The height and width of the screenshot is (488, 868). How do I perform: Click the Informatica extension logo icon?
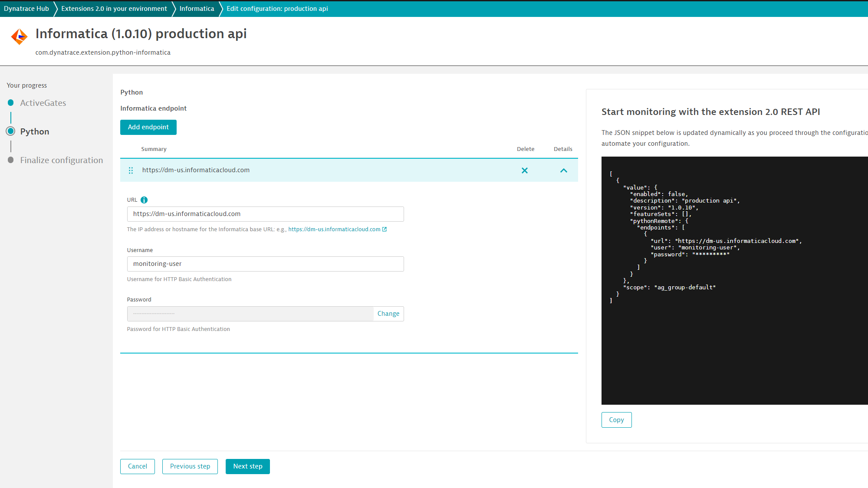pyautogui.click(x=18, y=36)
